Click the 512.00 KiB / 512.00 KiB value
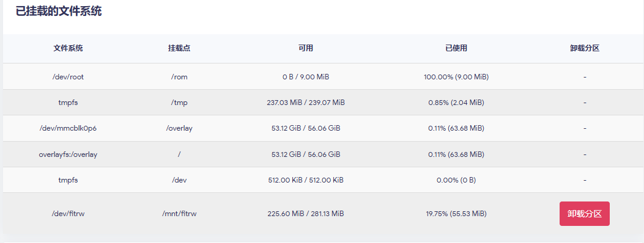The width and height of the screenshot is (644, 243). (x=306, y=180)
